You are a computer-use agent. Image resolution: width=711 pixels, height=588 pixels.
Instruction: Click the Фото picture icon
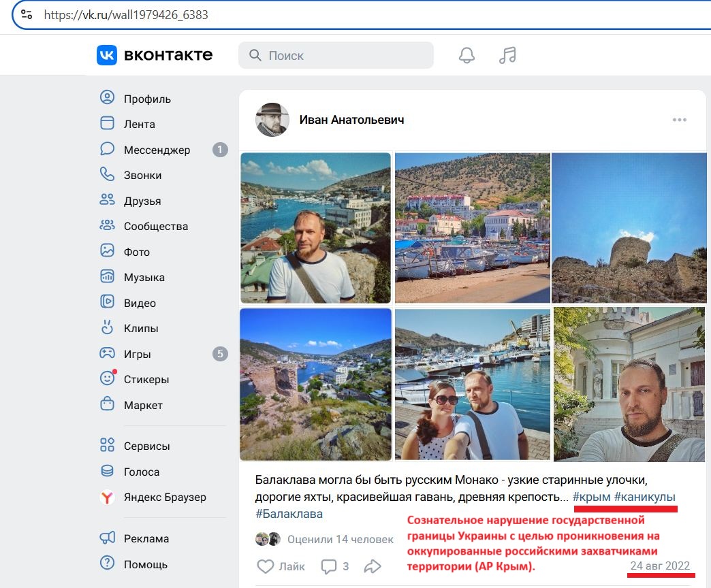click(107, 251)
